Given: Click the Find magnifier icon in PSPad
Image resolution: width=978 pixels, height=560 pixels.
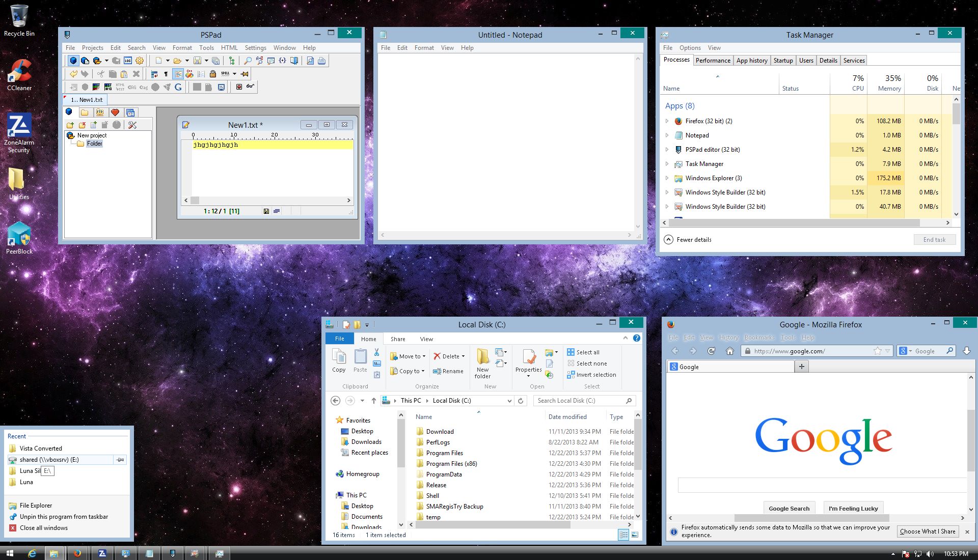Looking at the screenshot, I should tap(248, 61).
